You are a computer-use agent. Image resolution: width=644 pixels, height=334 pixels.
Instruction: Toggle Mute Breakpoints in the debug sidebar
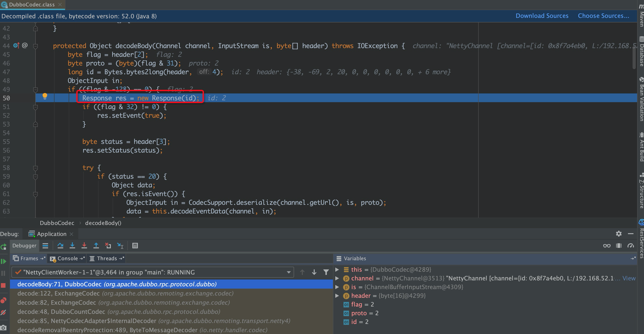(x=3, y=312)
